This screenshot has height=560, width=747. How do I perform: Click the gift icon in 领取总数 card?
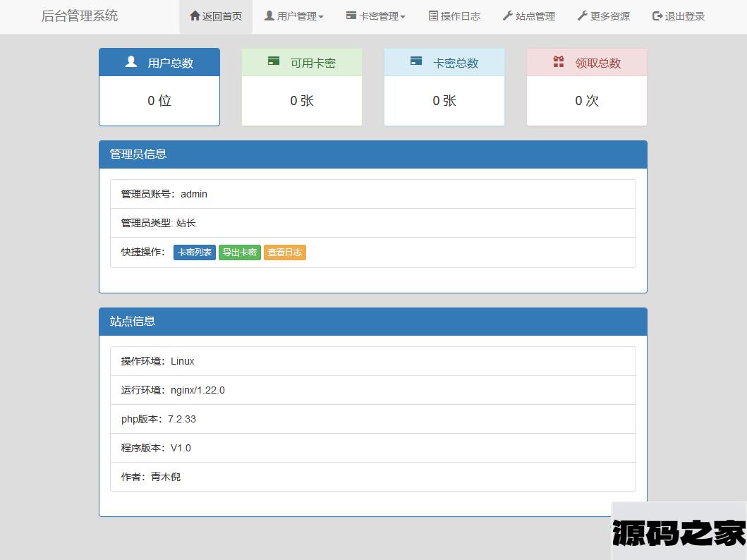559,62
